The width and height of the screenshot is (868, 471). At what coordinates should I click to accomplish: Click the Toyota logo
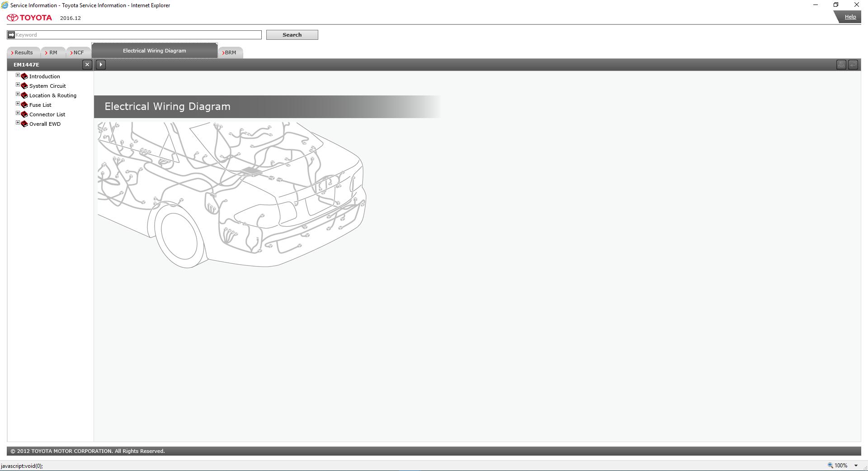click(29, 18)
